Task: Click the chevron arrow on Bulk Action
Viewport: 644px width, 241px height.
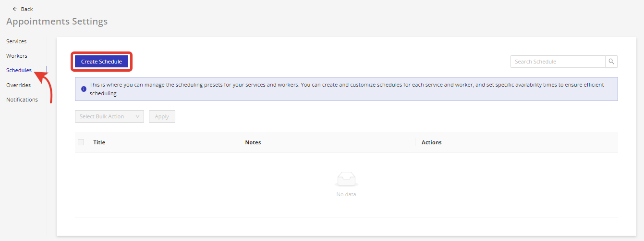Action: tap(137, 116)
